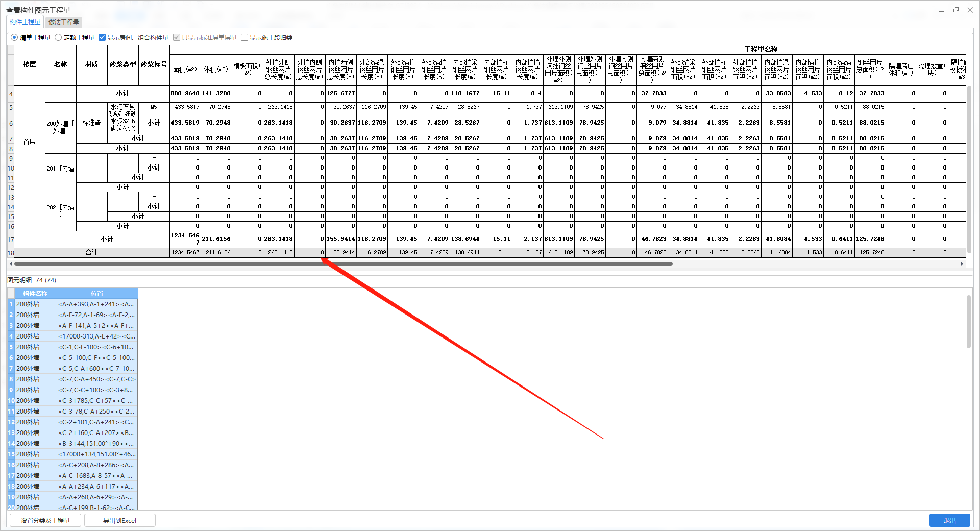This screenshot has width=980, height=531.
Task: Toggle 显示施工段归类 checkbox
Action: pyautogui.click(x=266, y=37)
